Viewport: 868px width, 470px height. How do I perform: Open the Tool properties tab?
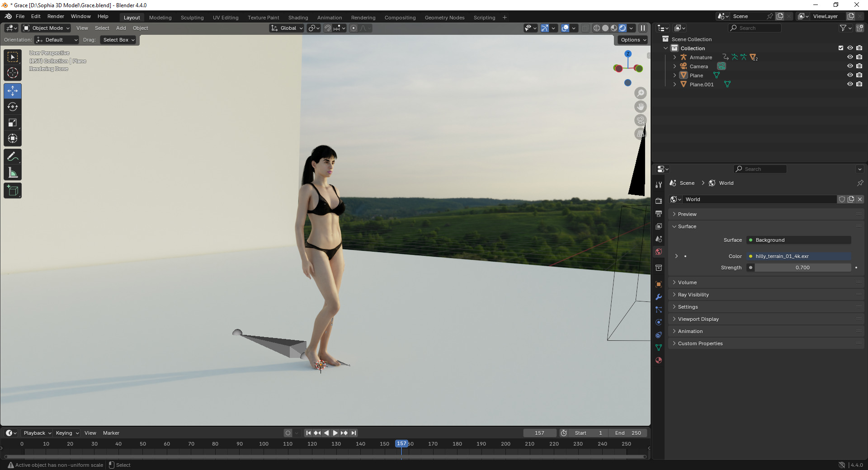click(659, 184)
